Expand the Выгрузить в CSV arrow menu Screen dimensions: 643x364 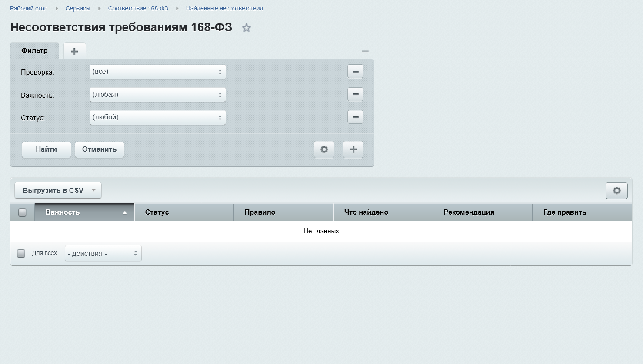coord(93,190)
